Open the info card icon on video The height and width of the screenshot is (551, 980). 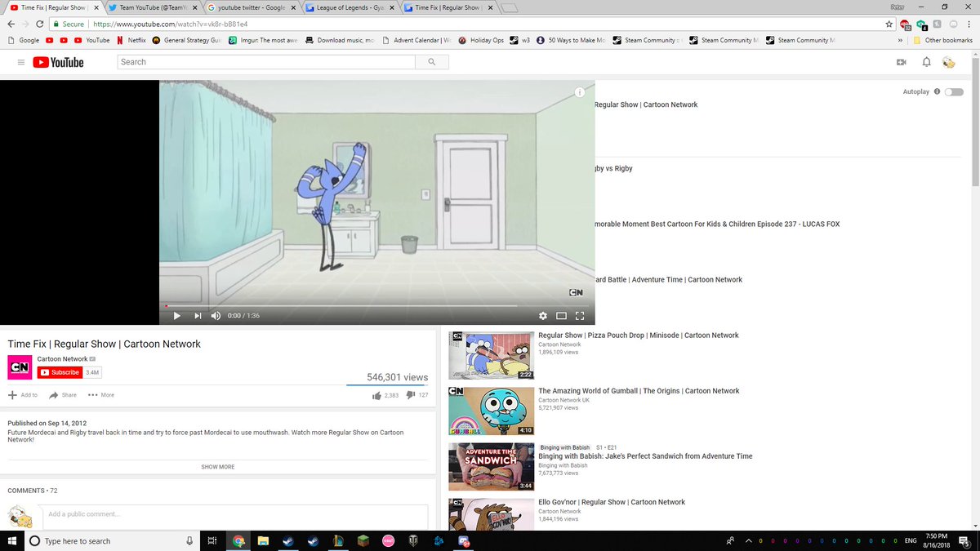(x=579, y=92)
